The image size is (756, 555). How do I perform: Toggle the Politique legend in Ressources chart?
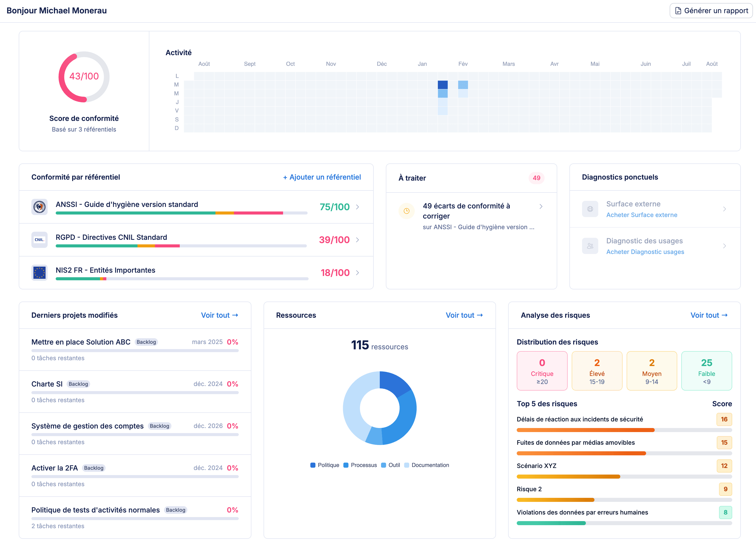pos(325,465)
